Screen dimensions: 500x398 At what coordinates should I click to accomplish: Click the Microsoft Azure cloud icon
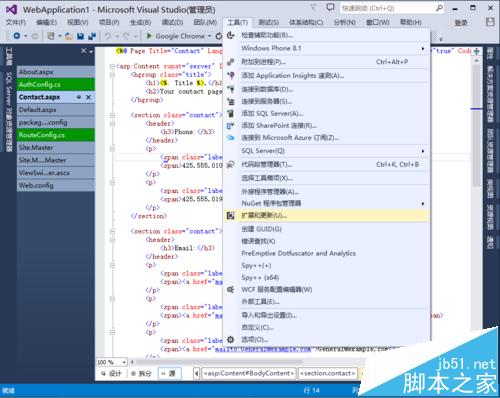click(230, 137)
